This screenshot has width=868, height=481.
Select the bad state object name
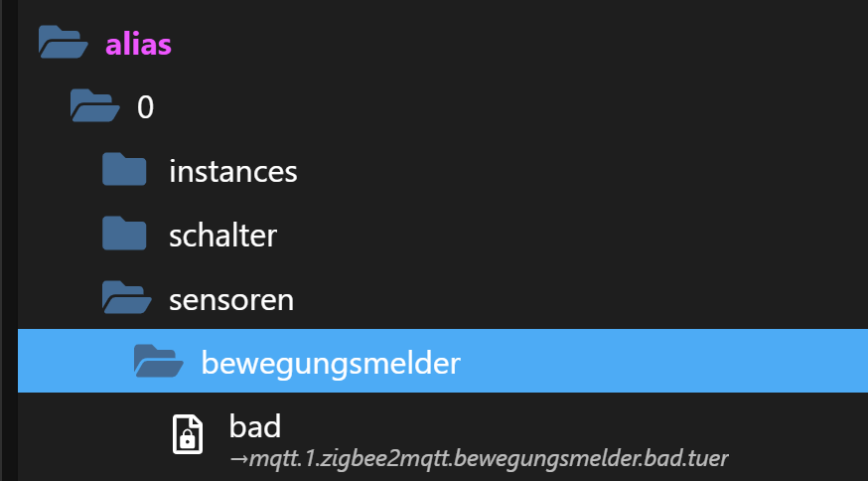coord(255,426)
